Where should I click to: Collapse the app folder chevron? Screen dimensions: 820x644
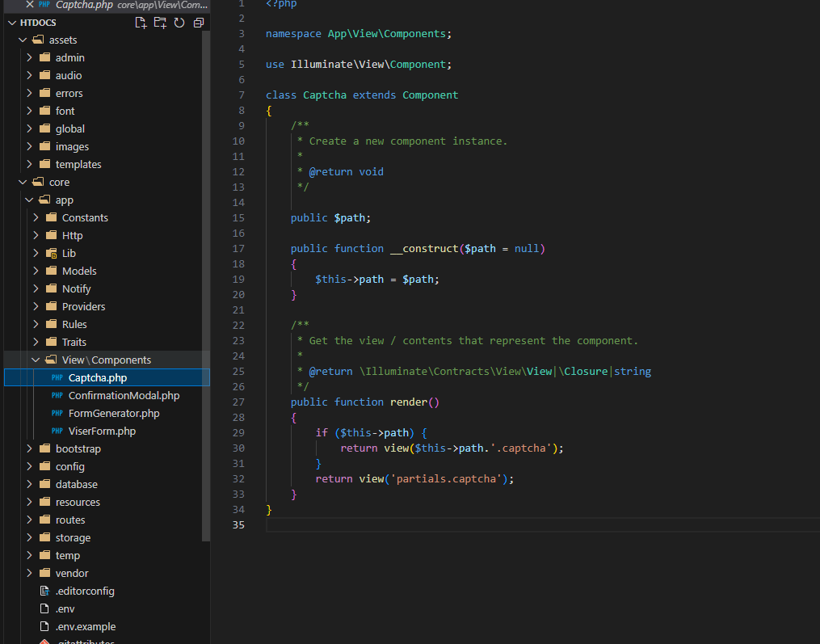pyautogui.click(x=29, y=200)
